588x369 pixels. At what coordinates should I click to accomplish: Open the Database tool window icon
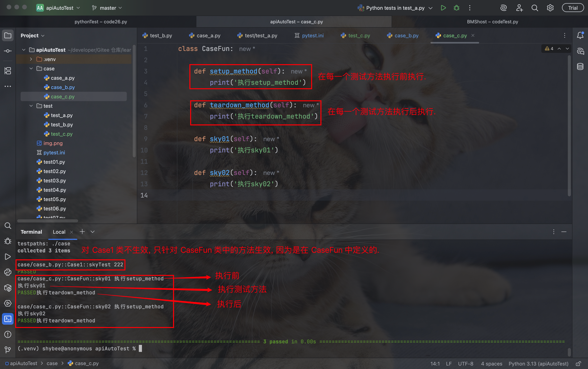[580, 66]
